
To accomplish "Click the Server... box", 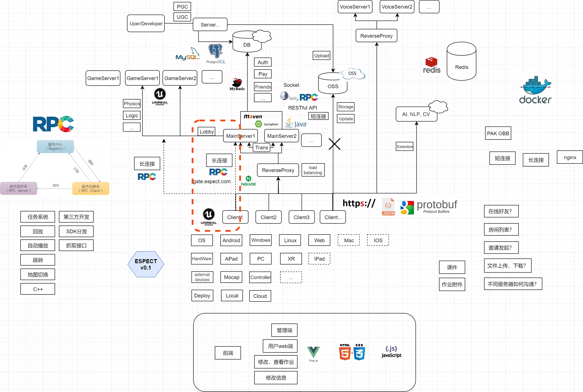I will coord(210,24).
